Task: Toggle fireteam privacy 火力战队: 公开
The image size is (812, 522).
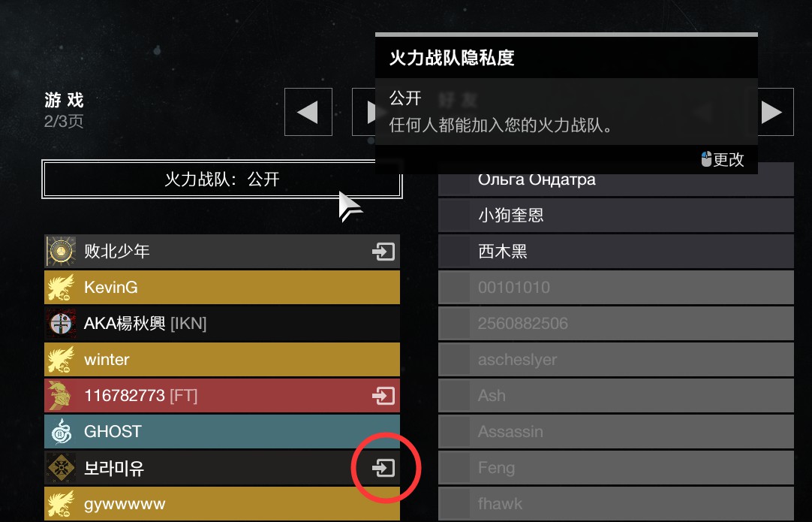Action: (221, 180)
